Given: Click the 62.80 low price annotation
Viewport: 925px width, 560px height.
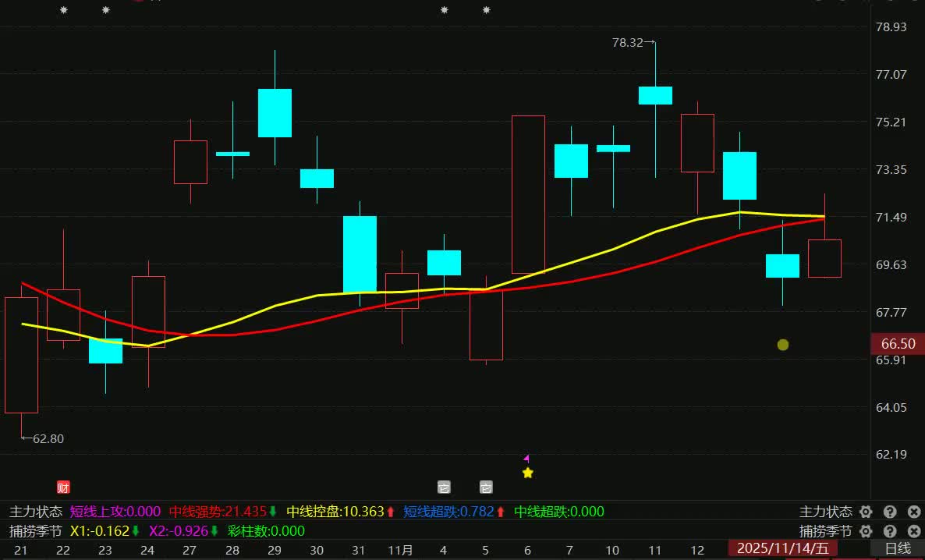Looking at the screenshot, I should (x=47, y=439).
